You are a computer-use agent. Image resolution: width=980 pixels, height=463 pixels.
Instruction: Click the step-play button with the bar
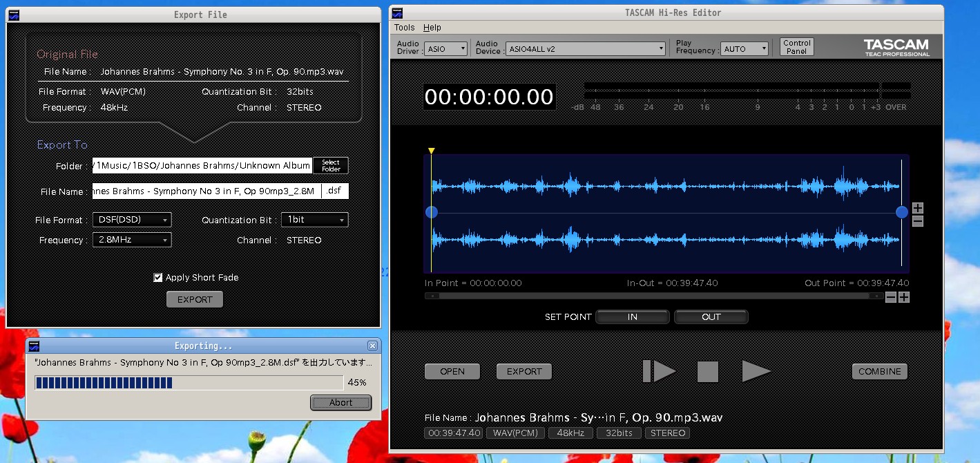659,371
